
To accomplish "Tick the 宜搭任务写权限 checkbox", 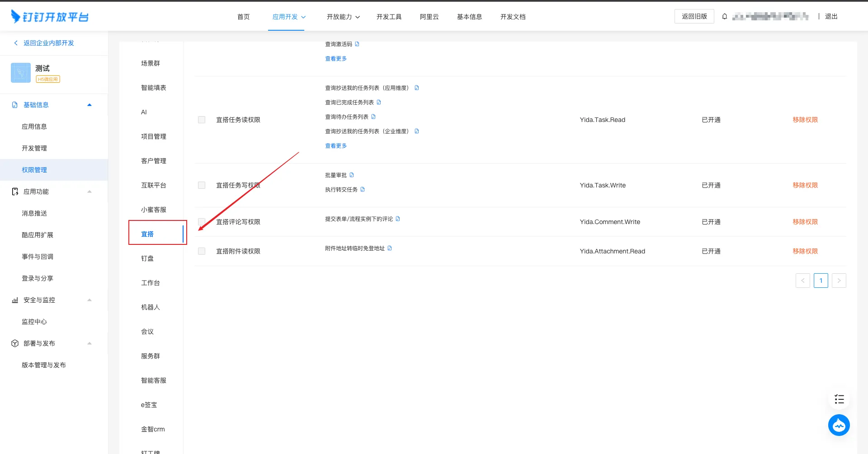I will (x=202, y=185).
